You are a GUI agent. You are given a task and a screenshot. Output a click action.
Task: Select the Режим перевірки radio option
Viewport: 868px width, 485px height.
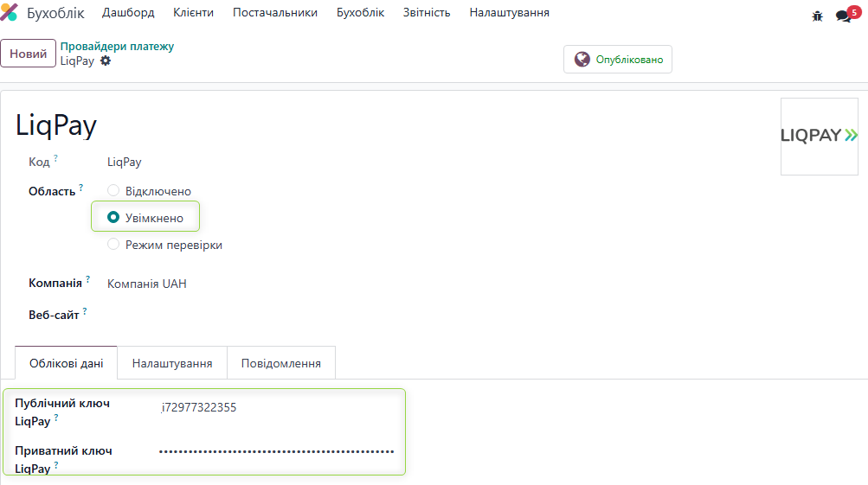(113, 245)
